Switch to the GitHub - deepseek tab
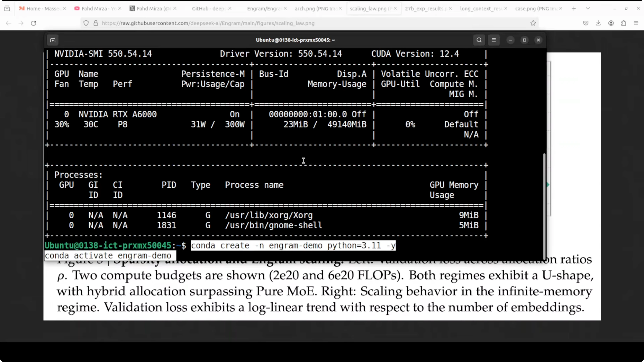Image resolution: width=644 pixels, height=362 pixels. (208, 9)
